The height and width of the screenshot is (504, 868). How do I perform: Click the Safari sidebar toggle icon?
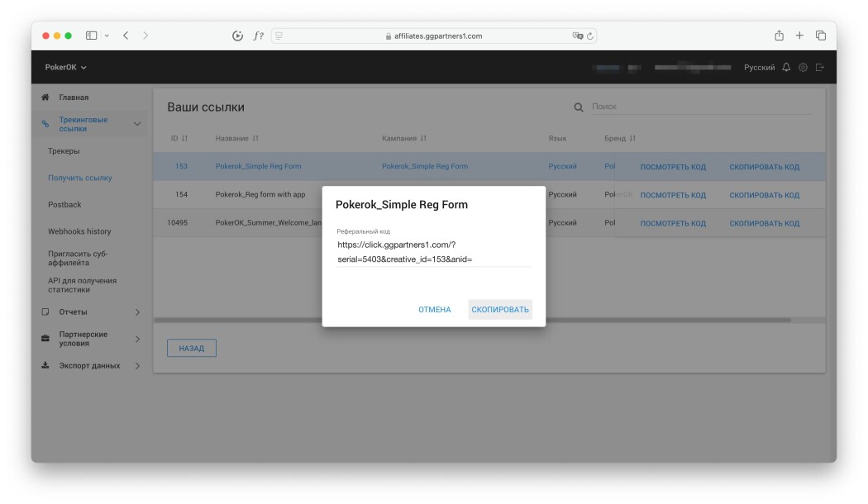(x=91, y=36)
